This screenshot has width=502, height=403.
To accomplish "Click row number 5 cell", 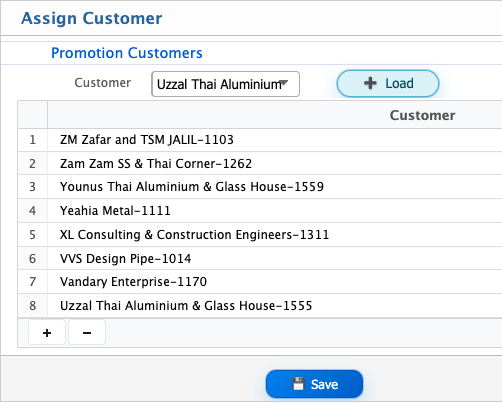I will tap(32, 235).
